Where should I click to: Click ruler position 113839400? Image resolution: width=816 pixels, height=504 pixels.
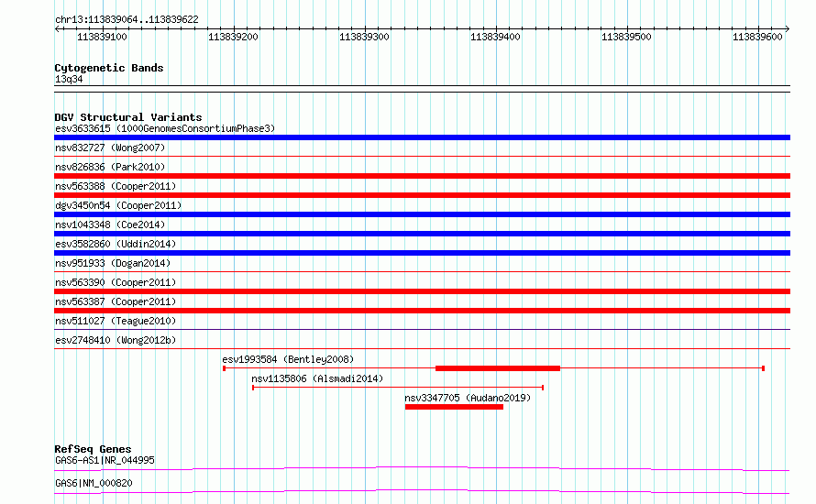[495, 37]
